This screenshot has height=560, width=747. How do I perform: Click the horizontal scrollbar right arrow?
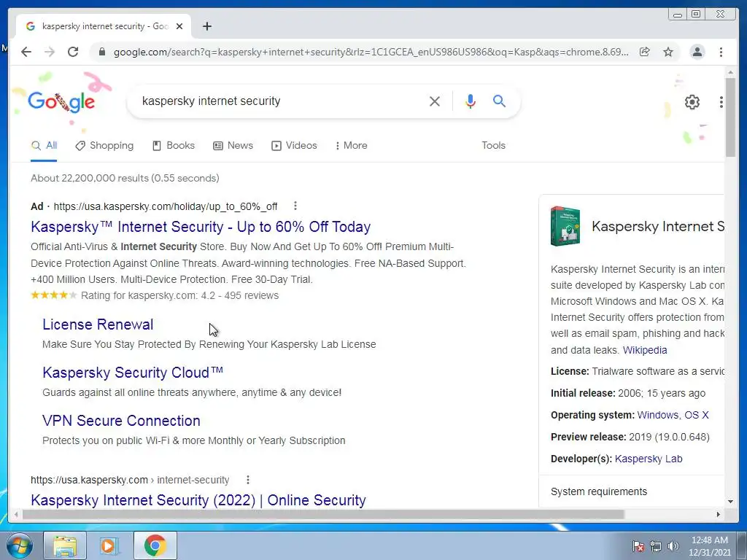tap(719, 514)
